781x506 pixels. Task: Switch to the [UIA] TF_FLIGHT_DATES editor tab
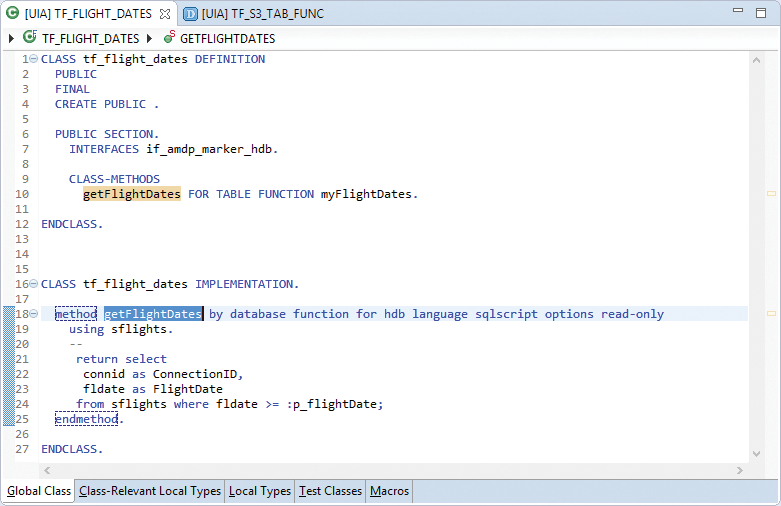pyautogui.click(x=88, y=13)
